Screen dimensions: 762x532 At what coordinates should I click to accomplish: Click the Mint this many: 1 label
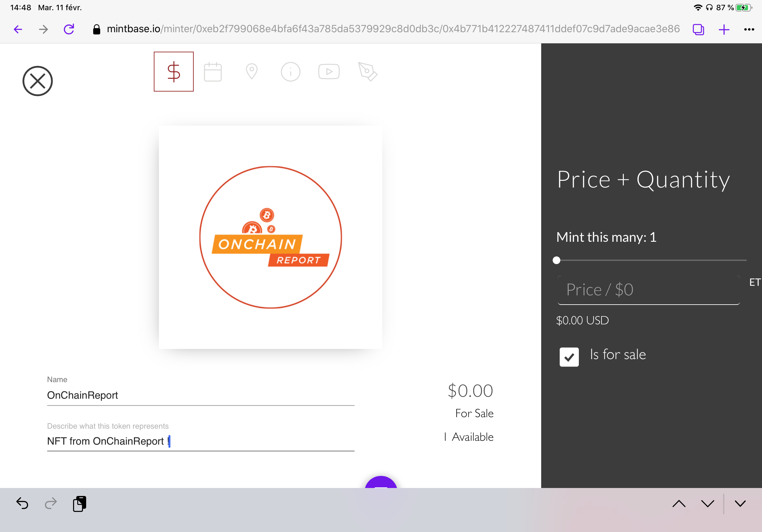click(606, 237)
